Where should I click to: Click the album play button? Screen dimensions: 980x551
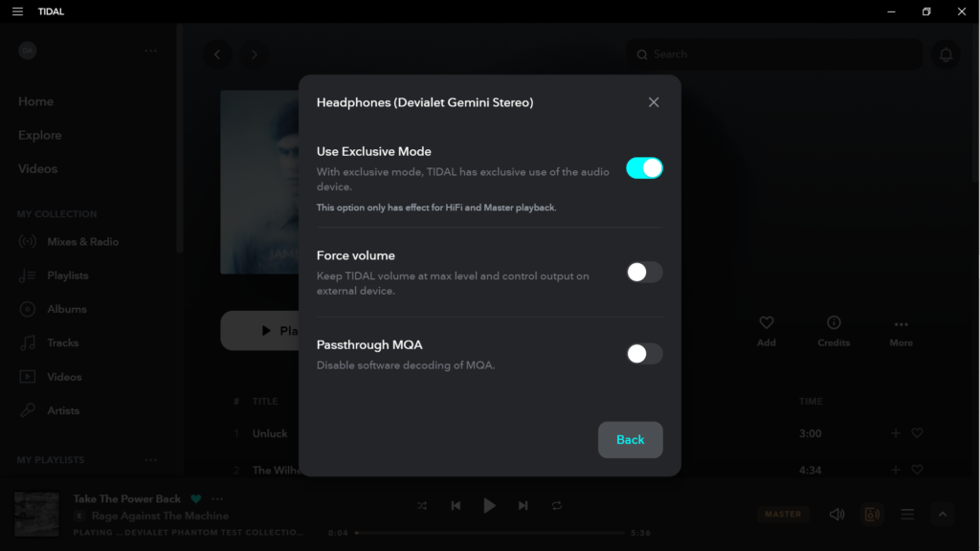[260, 330]
